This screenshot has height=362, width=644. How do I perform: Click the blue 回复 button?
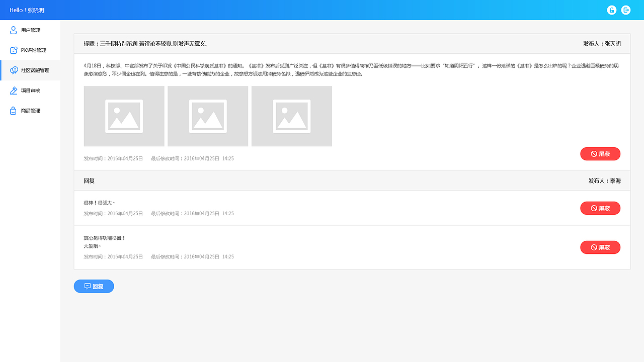(94, 286)
